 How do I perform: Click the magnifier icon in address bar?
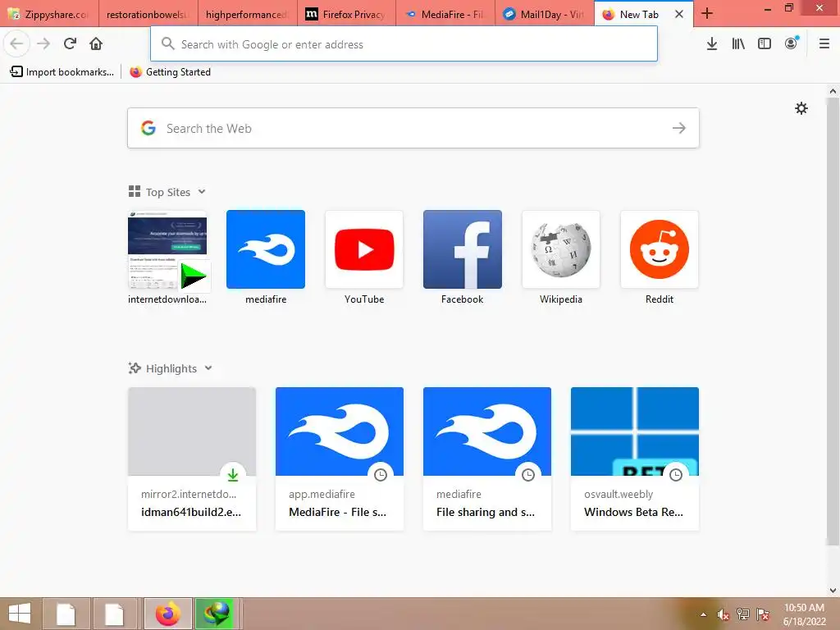point(167,43)
